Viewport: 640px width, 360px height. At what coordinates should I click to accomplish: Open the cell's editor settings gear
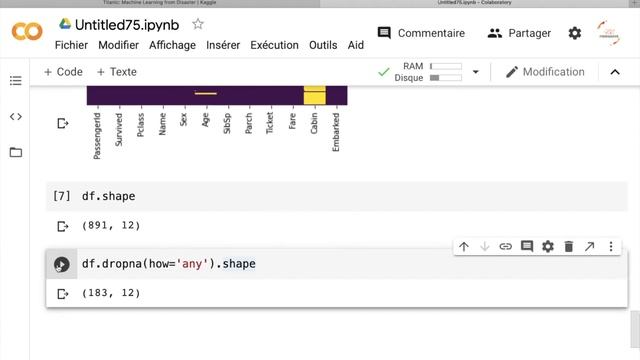coord(547,247)
